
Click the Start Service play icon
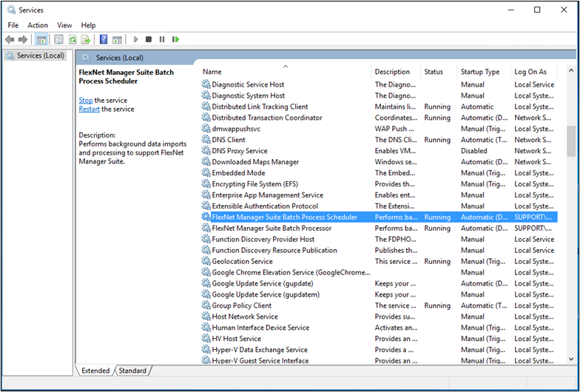pos(136,39)
